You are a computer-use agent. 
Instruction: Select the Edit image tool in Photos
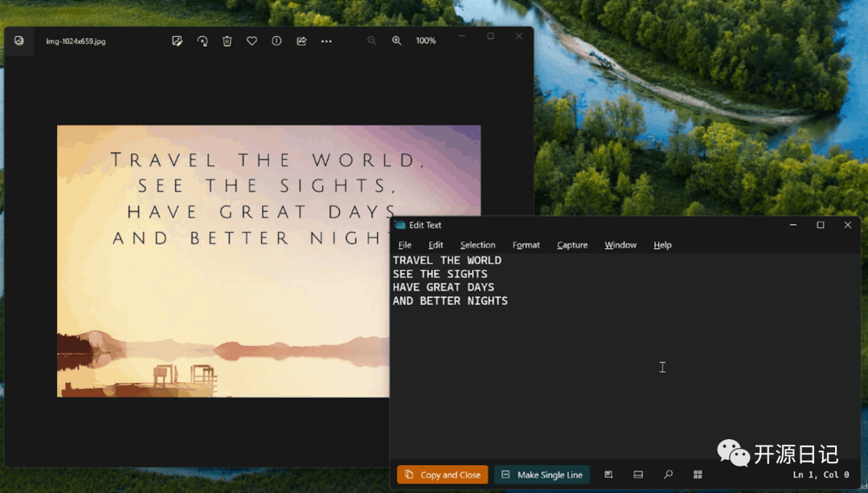[177, 40]
